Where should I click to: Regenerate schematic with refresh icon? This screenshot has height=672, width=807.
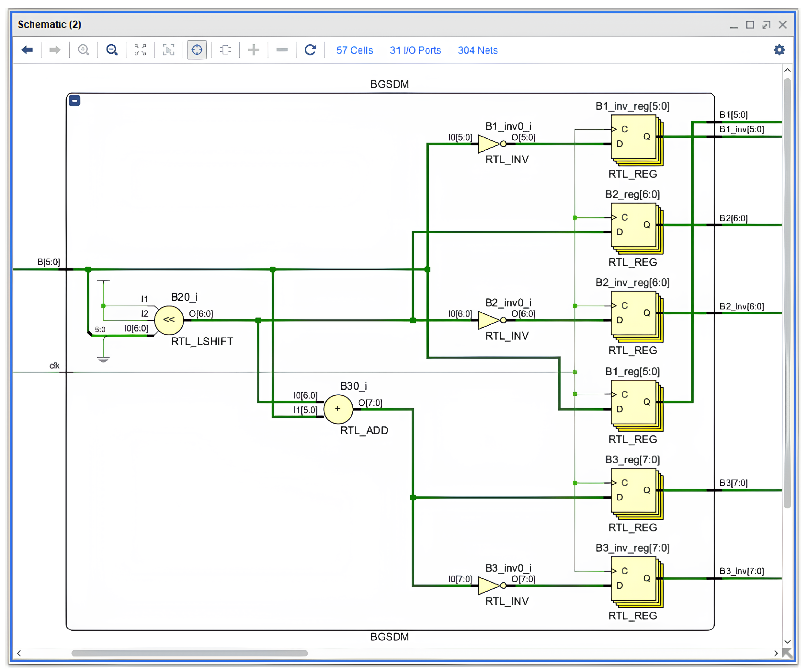click(x=310, y=50)
